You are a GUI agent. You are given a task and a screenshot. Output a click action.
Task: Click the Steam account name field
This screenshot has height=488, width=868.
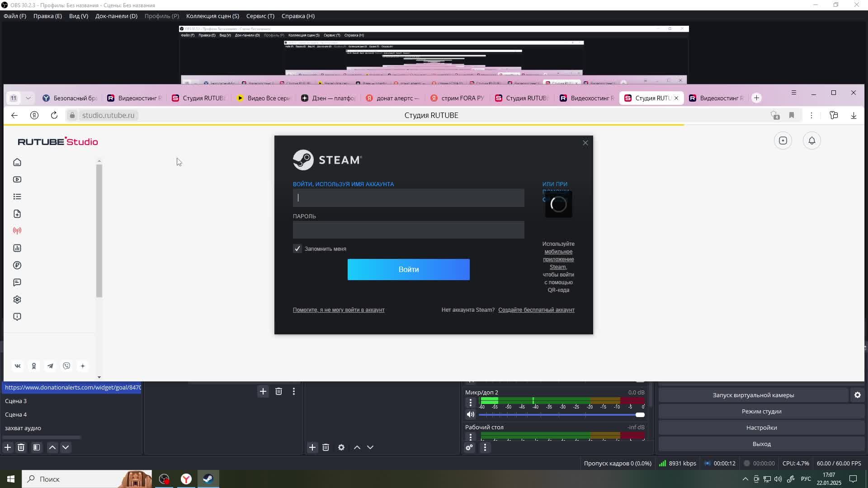(409, 198)
